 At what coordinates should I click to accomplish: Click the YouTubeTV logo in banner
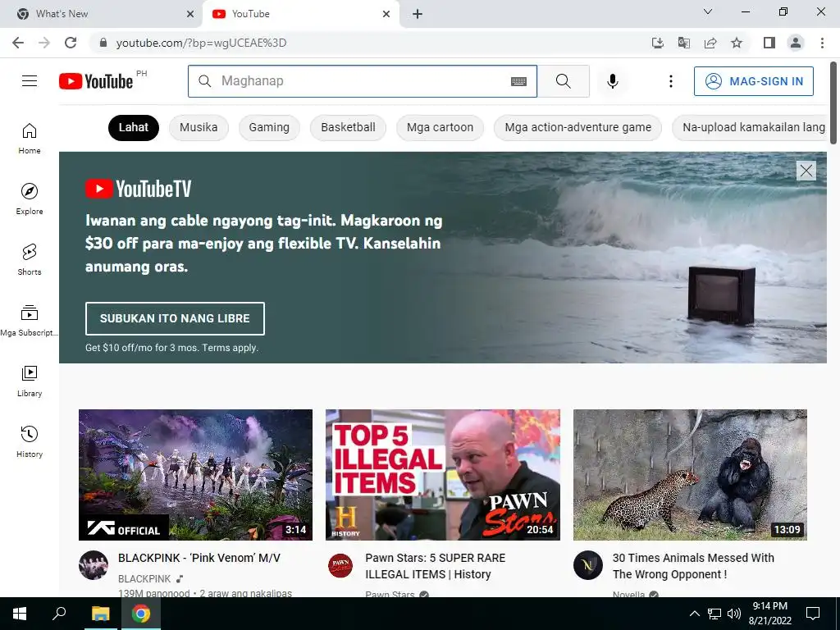point(138,189)
